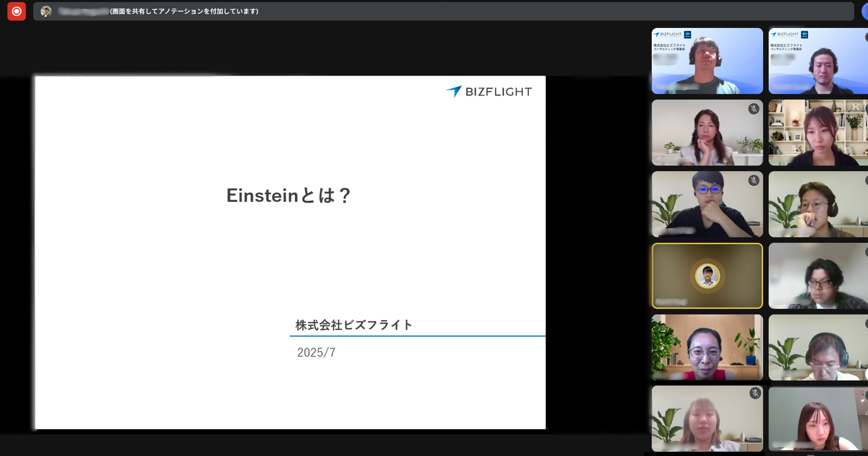868x456 pixels.
Task: Toggle the mute icon on the blue-glasses participant's tile
Action: click(x=754, y=181)
